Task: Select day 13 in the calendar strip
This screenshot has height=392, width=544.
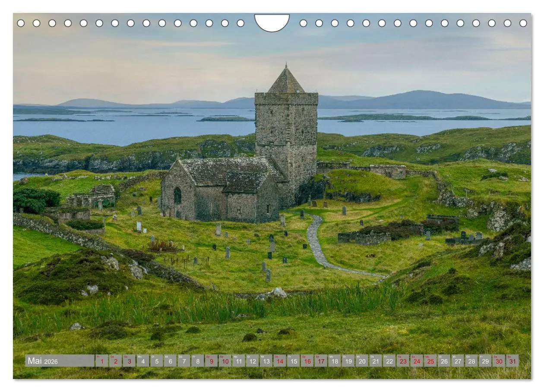Action: (266, 361)
